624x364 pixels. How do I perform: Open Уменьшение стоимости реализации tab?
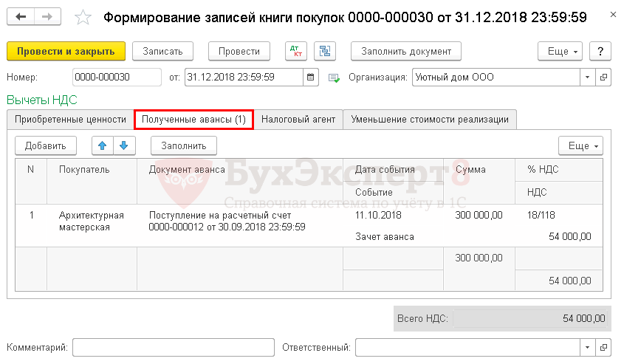[x=430, y=120]
